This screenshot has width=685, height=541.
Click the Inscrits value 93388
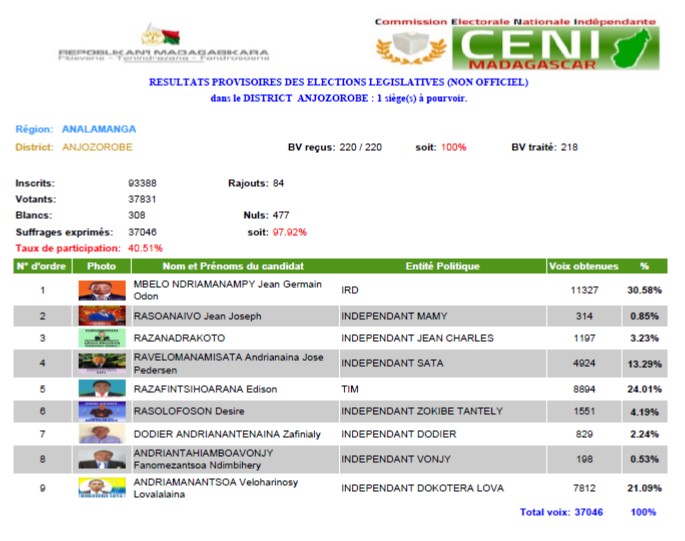point(142,183)
